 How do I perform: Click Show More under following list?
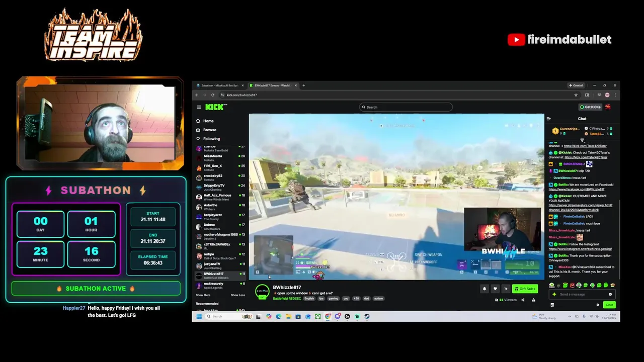[x=203, y=295]
